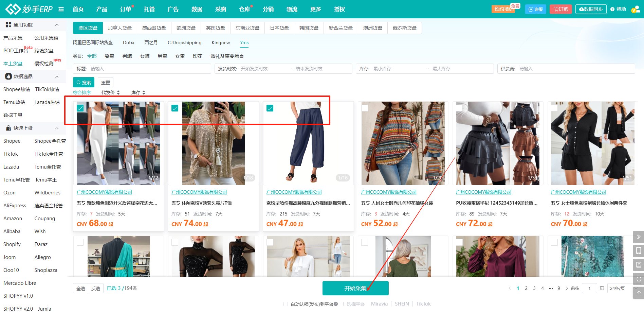This screenshot has height=312, width=644.
Task: Open the 客服 customer service chat
Action: click(x=535, y=9)
